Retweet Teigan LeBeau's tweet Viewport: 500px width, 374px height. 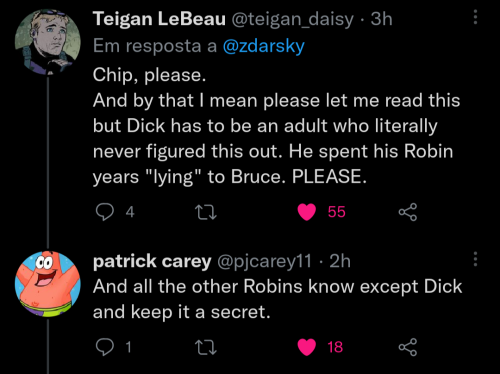pos(206,212)
